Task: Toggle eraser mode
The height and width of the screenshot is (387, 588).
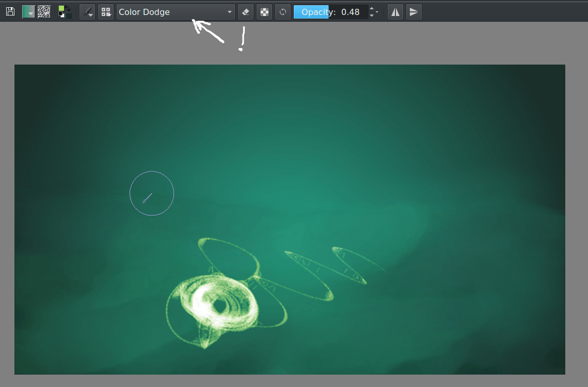Action: pos(246,12)
